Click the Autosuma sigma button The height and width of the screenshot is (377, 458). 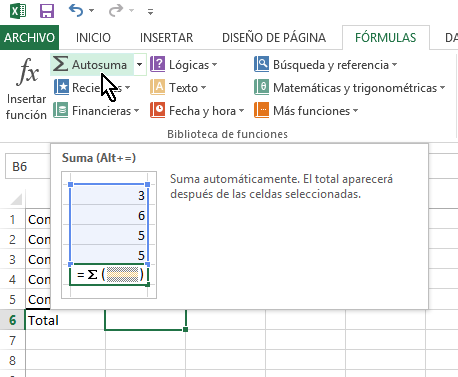click(x=92, y=64)
